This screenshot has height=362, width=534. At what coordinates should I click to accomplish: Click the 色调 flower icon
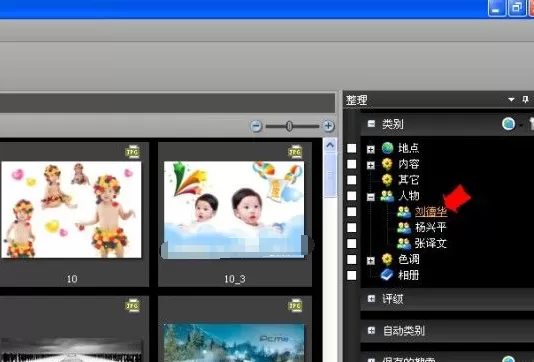[x=387, y=259]
